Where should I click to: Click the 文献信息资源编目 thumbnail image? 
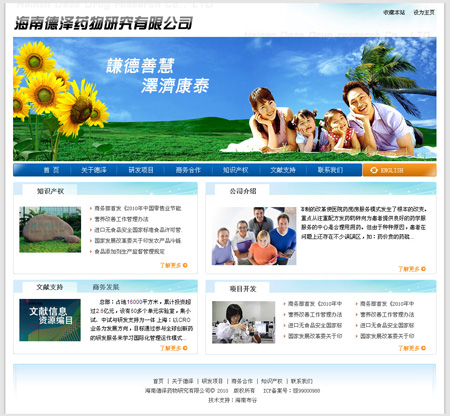click(x=50, y=320)
